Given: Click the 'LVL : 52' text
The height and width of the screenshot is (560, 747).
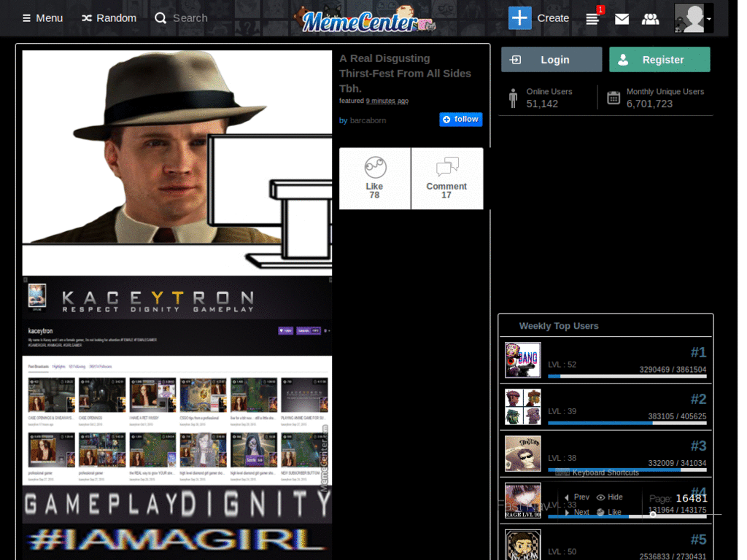Looking at the screenshot, I should (x=562, y=365).
